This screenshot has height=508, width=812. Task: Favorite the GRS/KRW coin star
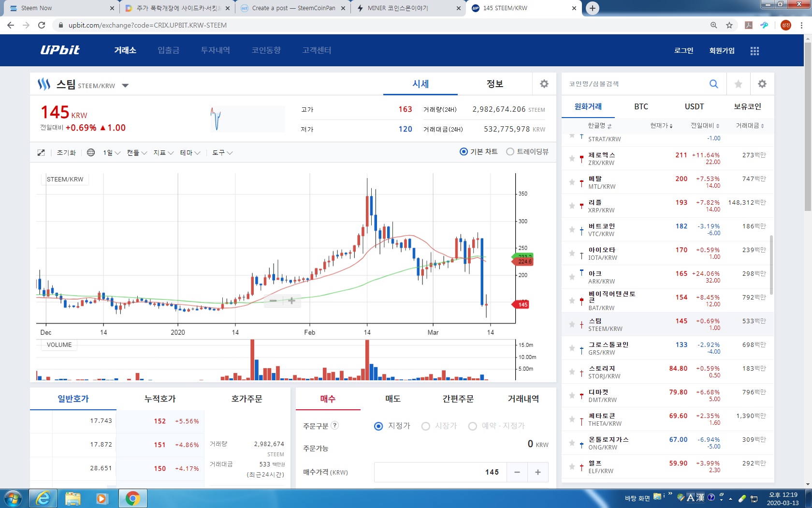coord(572,348)
